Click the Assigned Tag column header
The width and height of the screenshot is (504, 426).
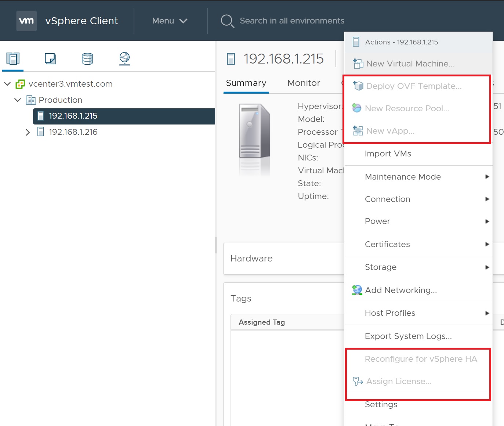click(x=262, y=322)
